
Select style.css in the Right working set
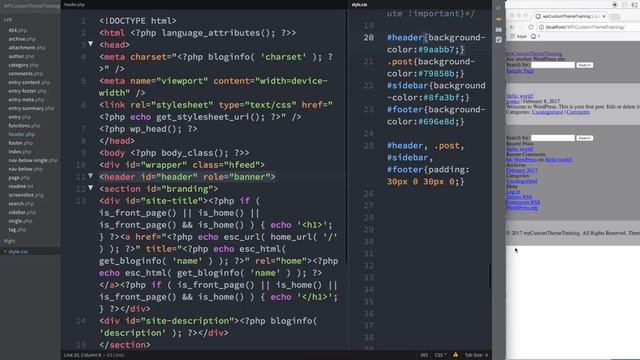pyautogui.click(x=18, y=252)
